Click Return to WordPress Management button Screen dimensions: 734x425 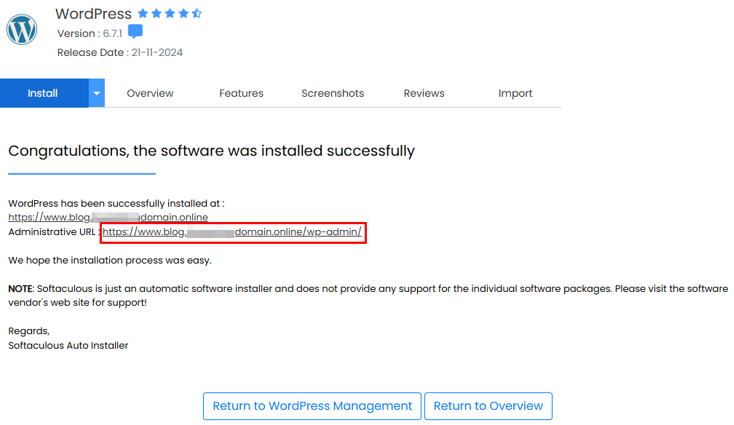click(312, 406)
